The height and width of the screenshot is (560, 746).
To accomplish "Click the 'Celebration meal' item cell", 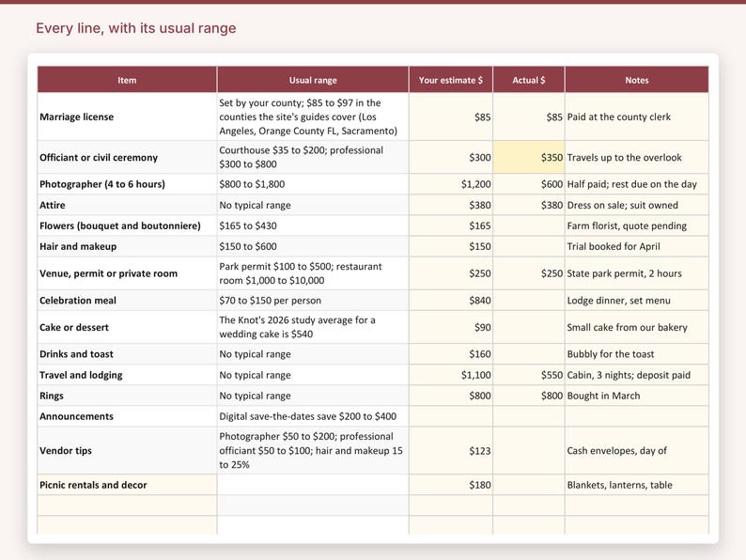I will pos(127,301).
